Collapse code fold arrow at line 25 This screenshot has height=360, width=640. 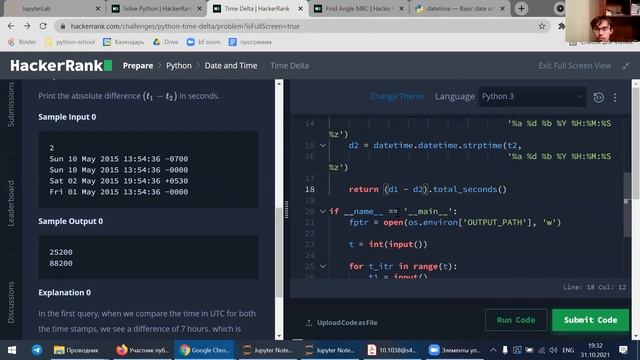tap(323, 266)
